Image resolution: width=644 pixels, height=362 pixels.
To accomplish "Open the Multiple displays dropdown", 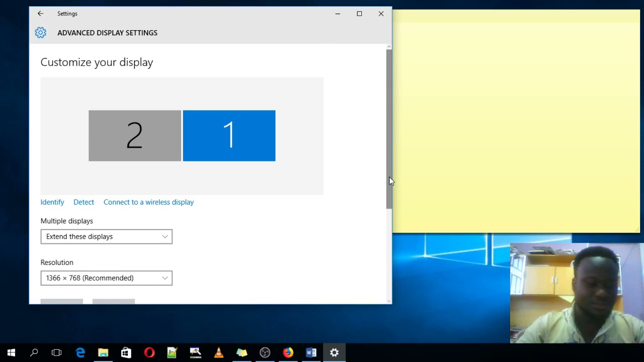I will click(x=106, y=236).
